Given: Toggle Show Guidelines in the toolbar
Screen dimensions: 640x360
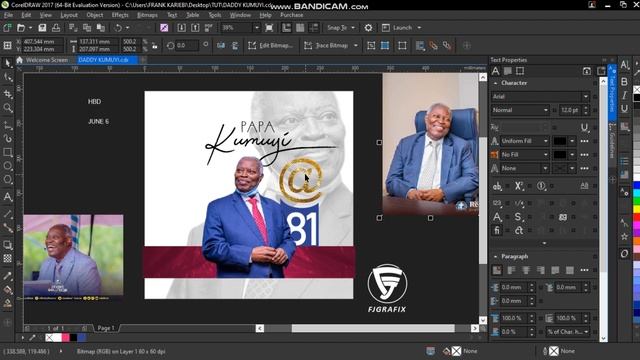Looking at the screenshot, I should 314,28.
